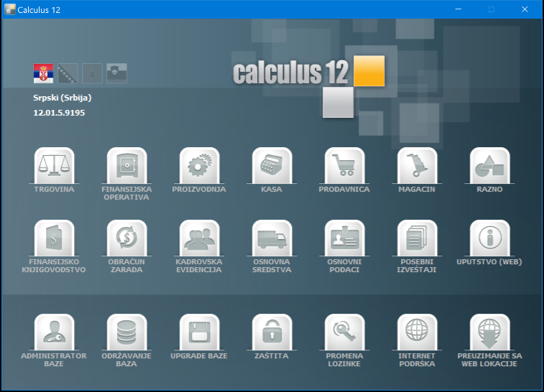Click the Calculus 12 title bar icon
The width and height of the screenshot is (544, 392).
[10, 9]
